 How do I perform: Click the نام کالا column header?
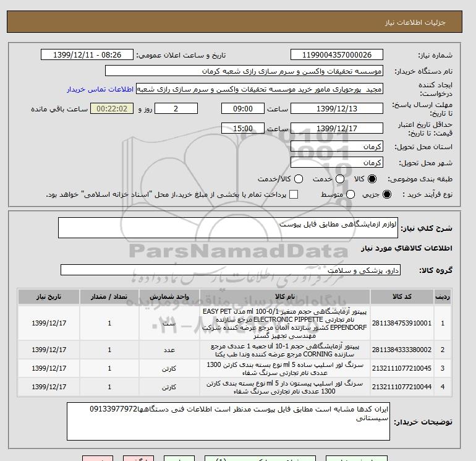click(285, 296)
